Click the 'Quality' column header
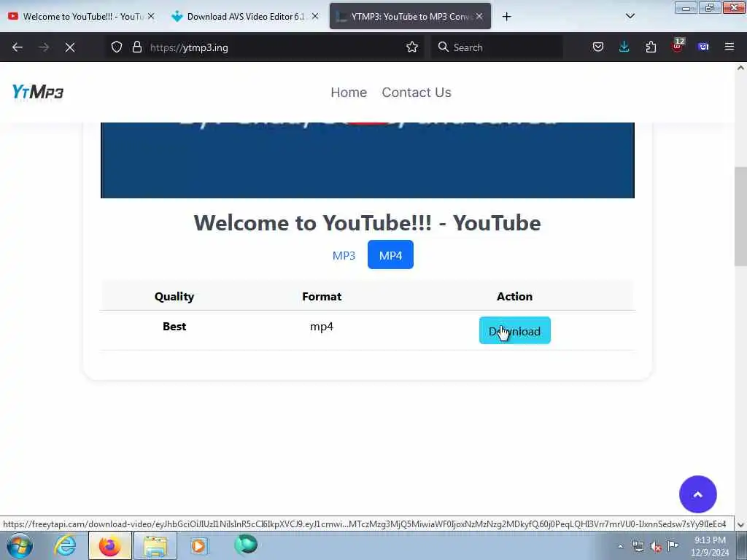 click(174, 296)
